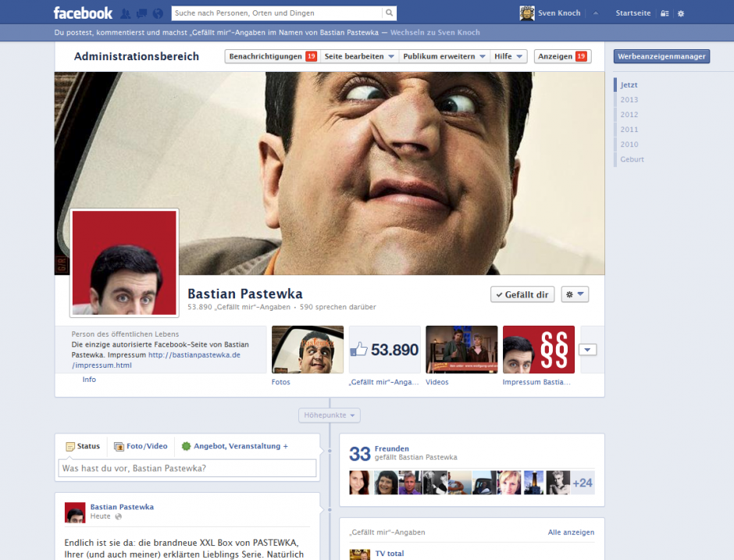Open the Videos label link
This screenshot has height=560, width=734.
click(436, 382)
